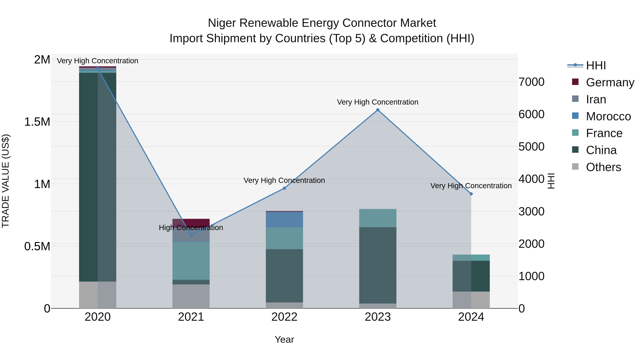Select the 2023 HHI data point
The image size is (644, 362).
click(x=378, y=110)
